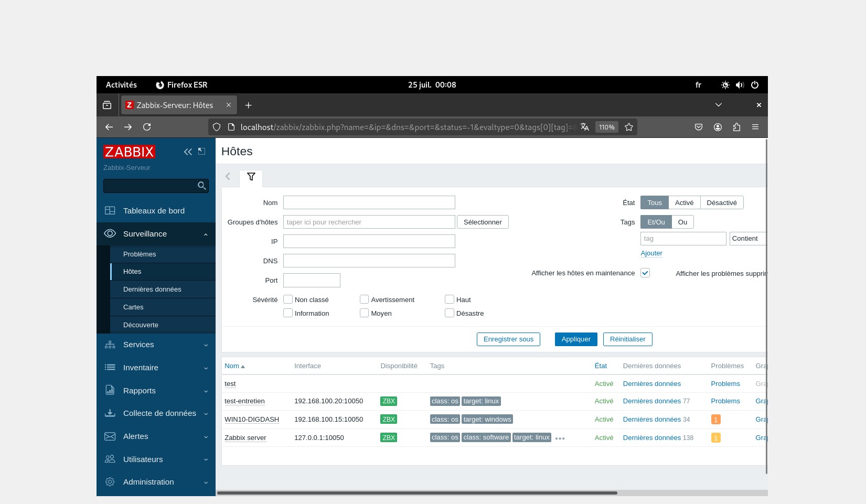Open the Problèmes submenu item

coord(140,254)
